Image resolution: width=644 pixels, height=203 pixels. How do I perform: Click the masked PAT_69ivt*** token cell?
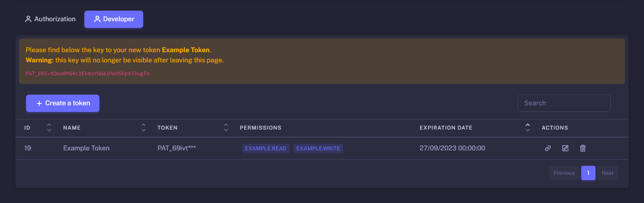pos(176,148)
